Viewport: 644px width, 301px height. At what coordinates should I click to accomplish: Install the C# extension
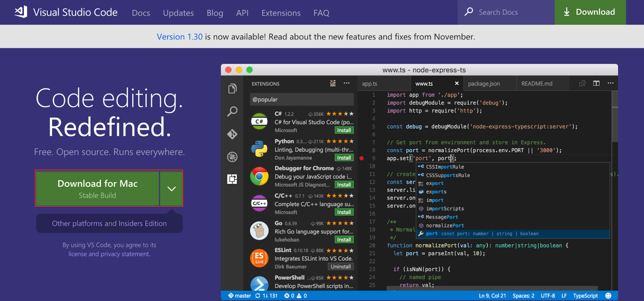[344, 130]
